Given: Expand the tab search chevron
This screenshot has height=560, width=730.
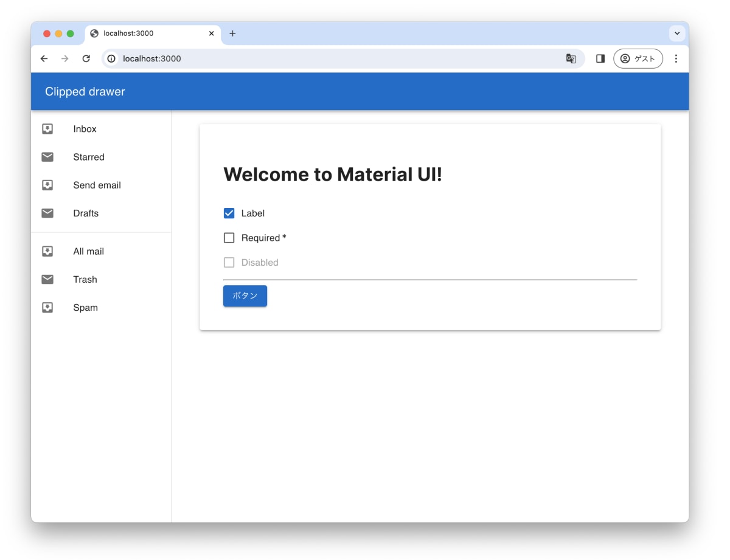Looking at the screenshot, I should (x=677, y=33).
